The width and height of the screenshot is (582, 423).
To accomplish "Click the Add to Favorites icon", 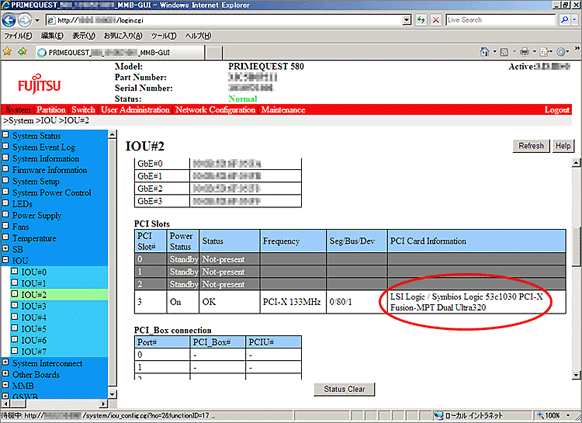I will tap(22, 51).
